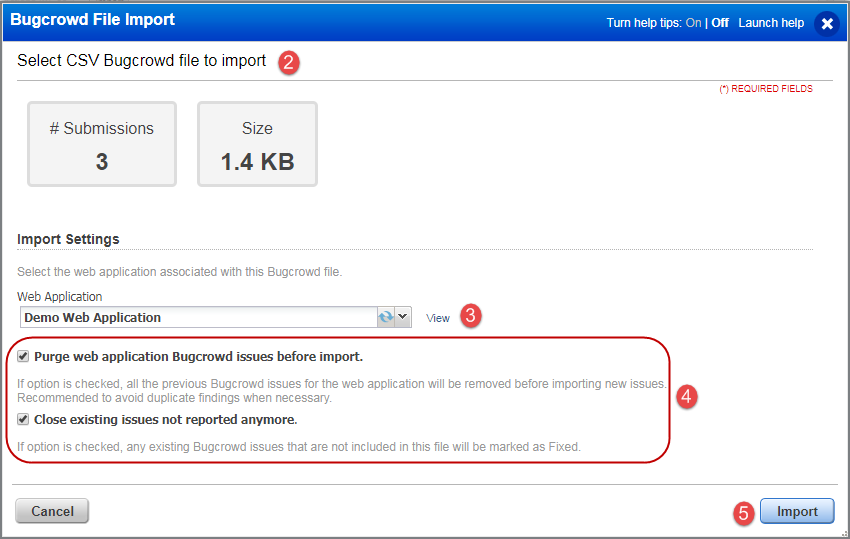
Task: Click the 'Web Application' field label
Action: click(60, 297)
